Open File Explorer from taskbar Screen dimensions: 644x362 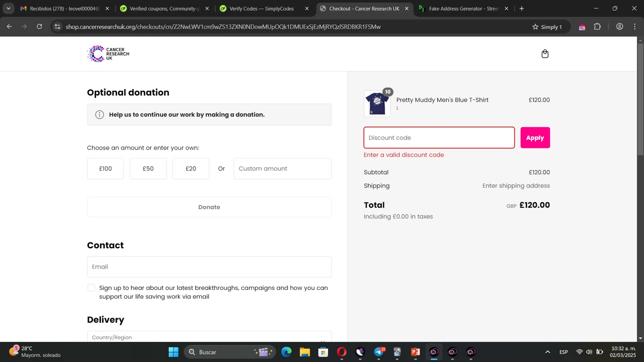coord(305,352)
